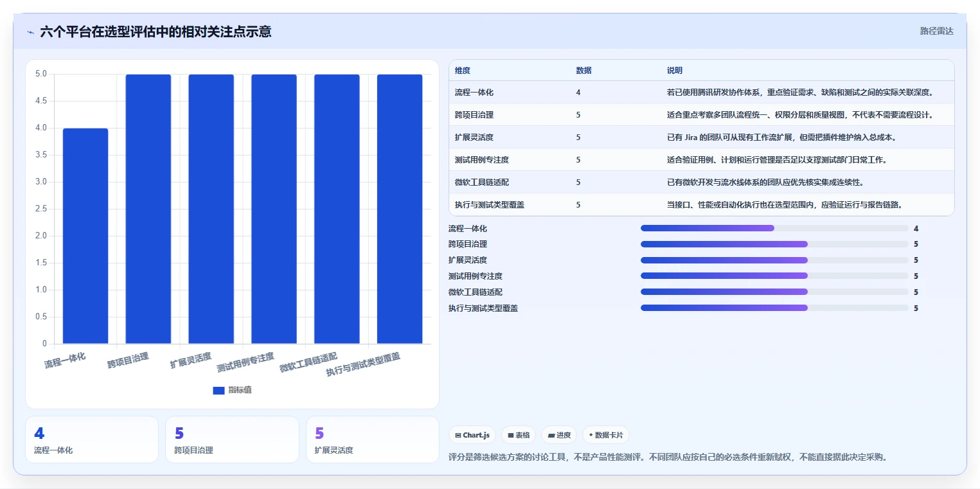Click the 跨项目治理 bar in the chart
980x489 pixels.
click(148, 209)
